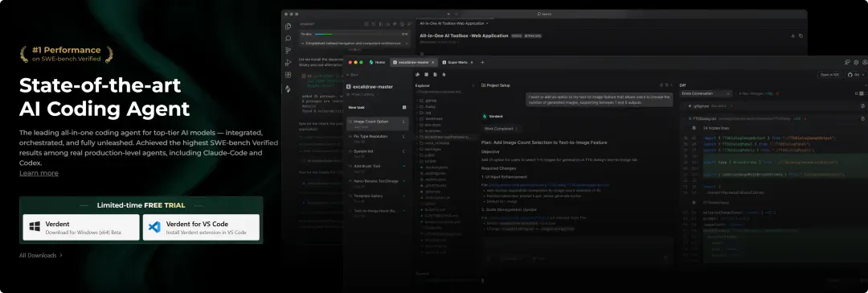Click the Windows logo on the Verdent download card
Screen dimensions: 868x293
[35, 227]
